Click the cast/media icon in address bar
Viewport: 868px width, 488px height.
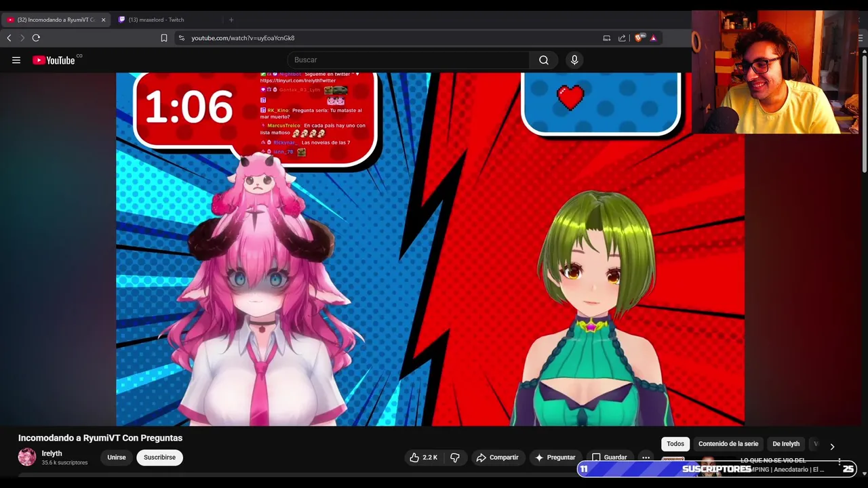pos(607,38)
